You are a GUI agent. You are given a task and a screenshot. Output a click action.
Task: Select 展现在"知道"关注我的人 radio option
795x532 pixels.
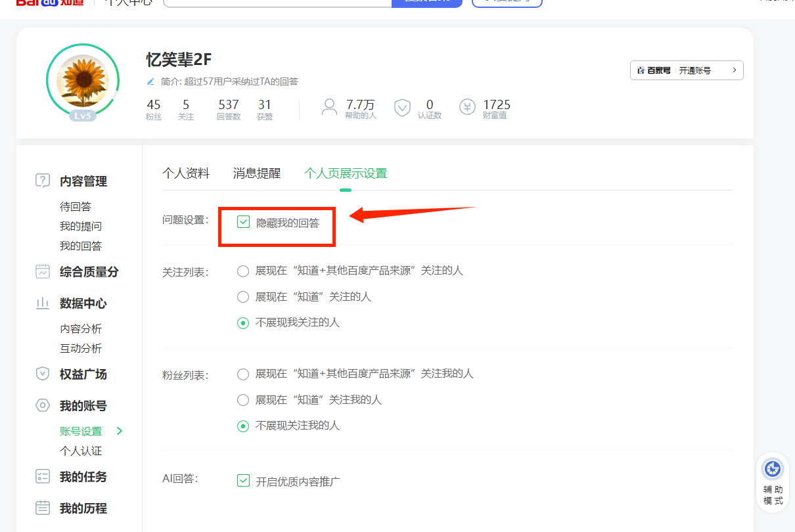click(243, 400)
